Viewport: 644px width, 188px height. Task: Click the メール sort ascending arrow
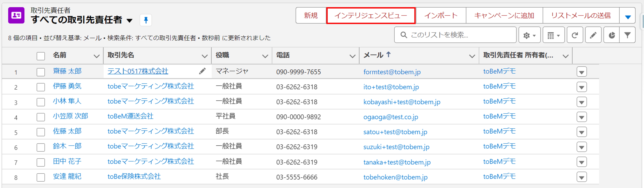point(388,55)
